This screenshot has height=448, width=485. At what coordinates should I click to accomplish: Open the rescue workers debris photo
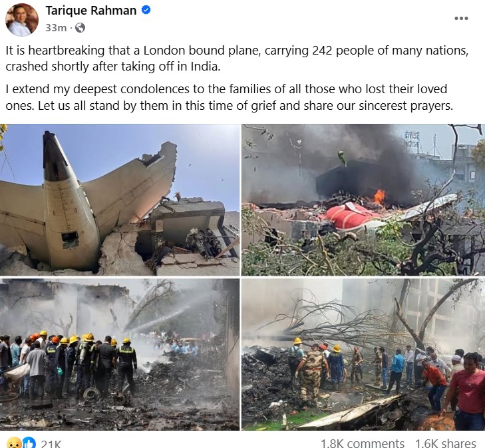(363, 354)
